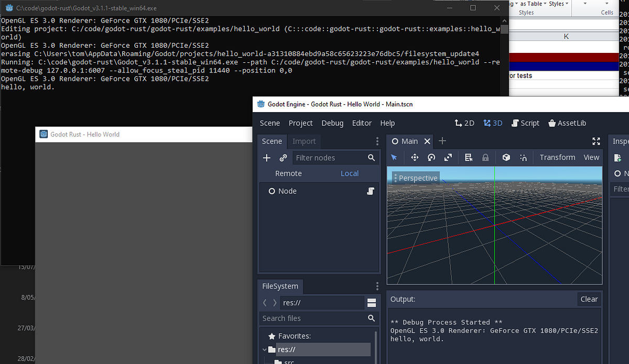Image resolution: width=629 pixels, height=364 pixels.
Task: Select the Move Mode tool
Action: 415,157
